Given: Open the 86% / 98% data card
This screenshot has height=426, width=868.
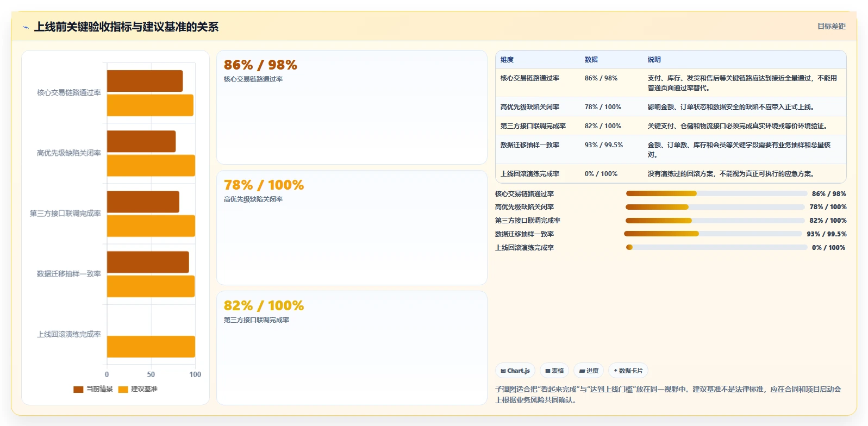Looking at the screenshot, I should pos(352,107).
